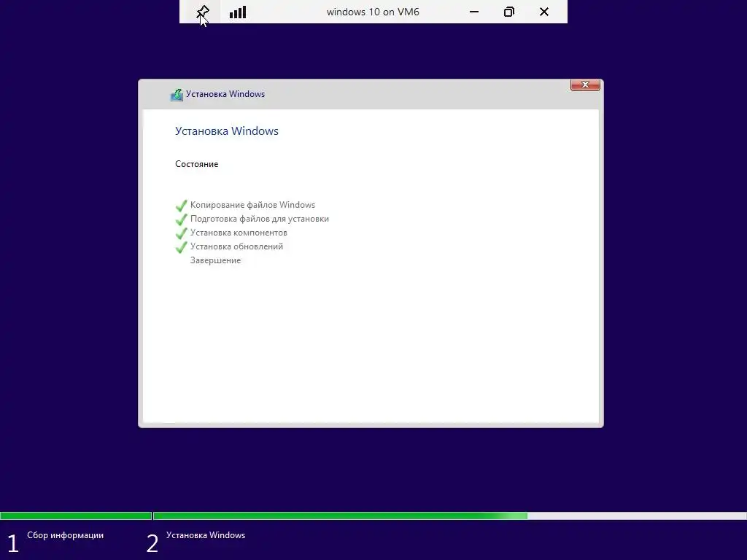
Task: Click the Сбор информации progress bar segment
Action: tap(76, 516)
